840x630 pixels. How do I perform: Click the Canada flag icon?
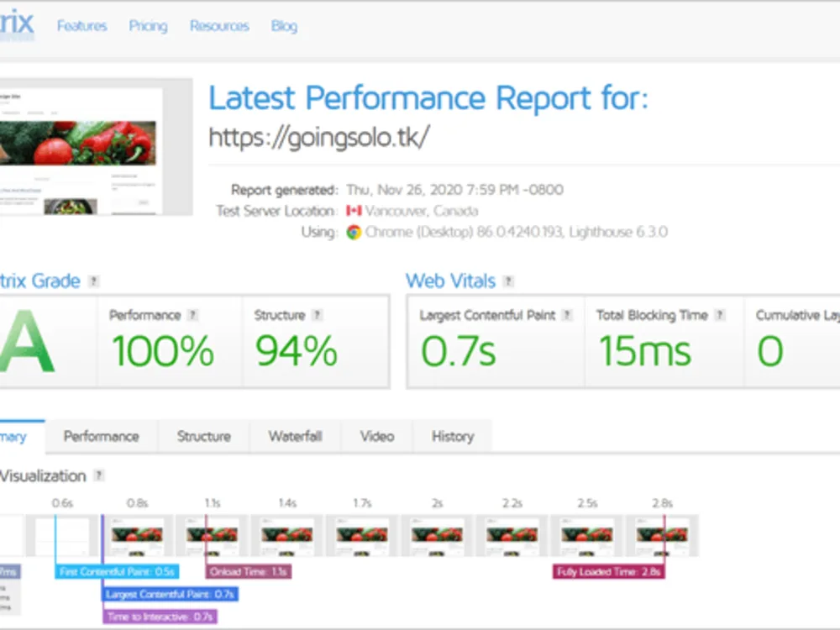pyautogui.click(x=354, y=211)
